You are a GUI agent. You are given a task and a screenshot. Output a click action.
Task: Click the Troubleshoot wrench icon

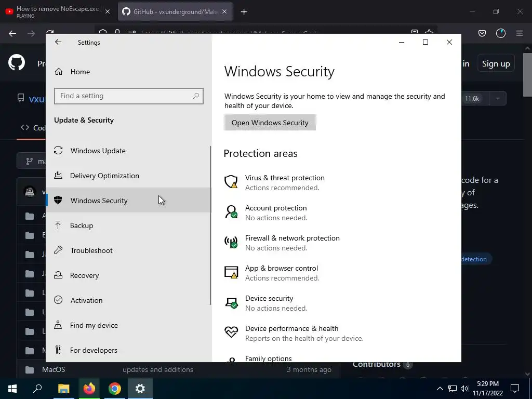(x=58, y=250)
